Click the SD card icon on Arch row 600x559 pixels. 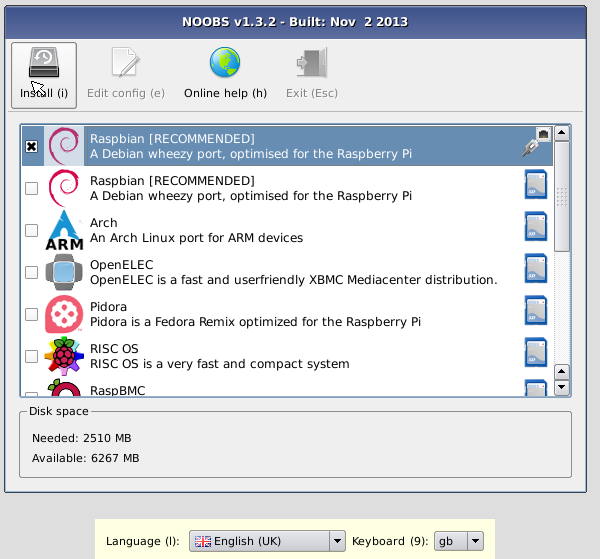click(536, 227)
